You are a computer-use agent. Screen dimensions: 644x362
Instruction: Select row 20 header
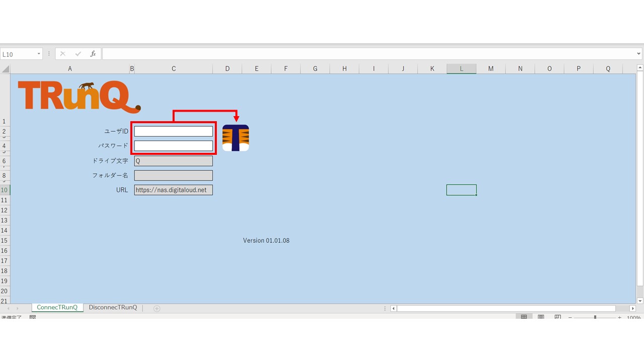click(x=5, y=291)
